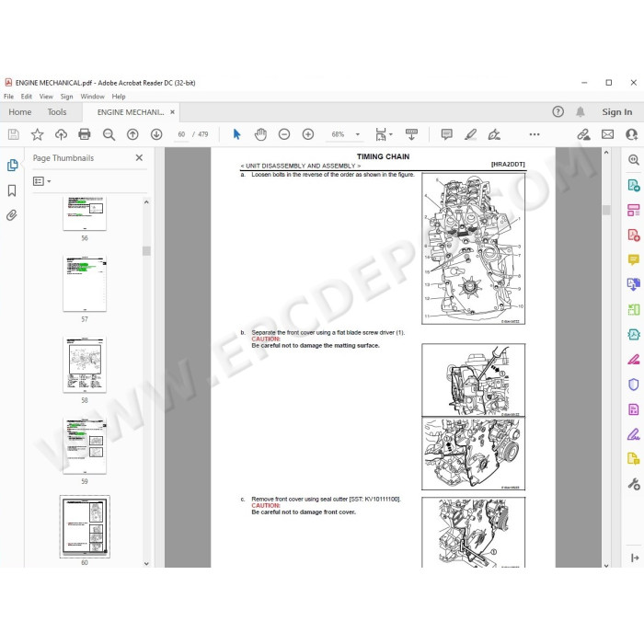This screenshot has height=644, width=644.
Task: Switch to the Home tab
Action: click(20, 112)
